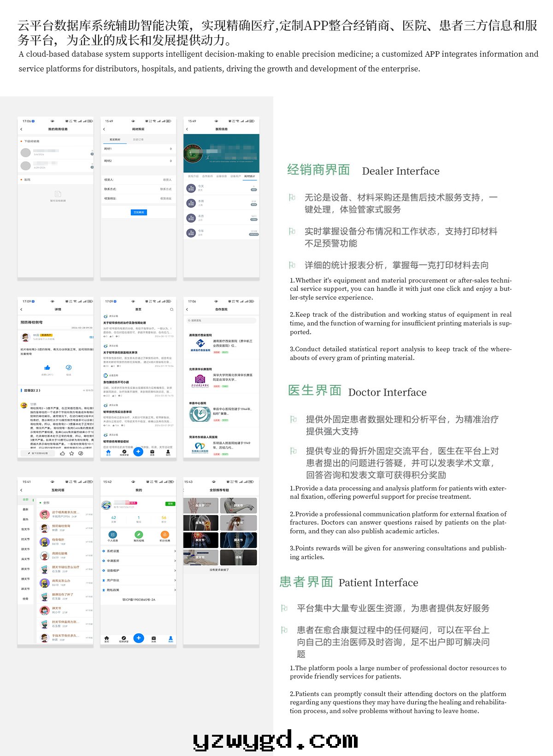The height and width of the screenshot is (756, 553).
Task: Switch to 历史订单 tab
Action: click(138, 139)
